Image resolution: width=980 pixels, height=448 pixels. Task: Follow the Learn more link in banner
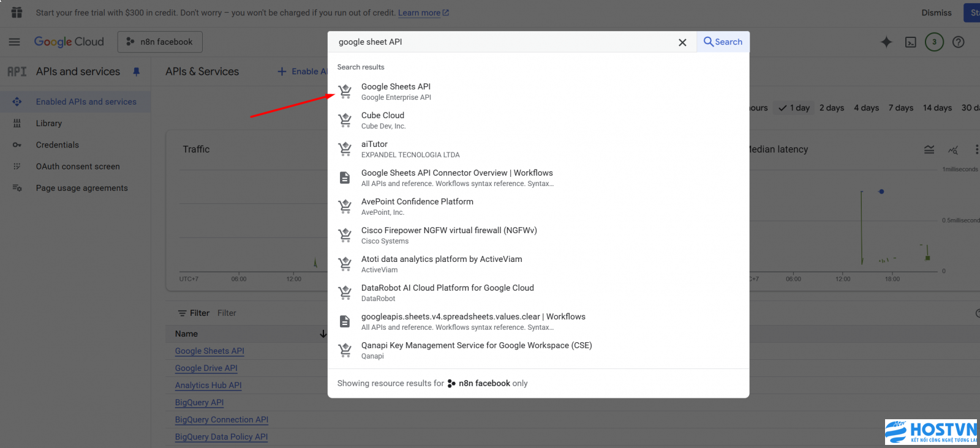pyautogui.click(x=423, y=13)
